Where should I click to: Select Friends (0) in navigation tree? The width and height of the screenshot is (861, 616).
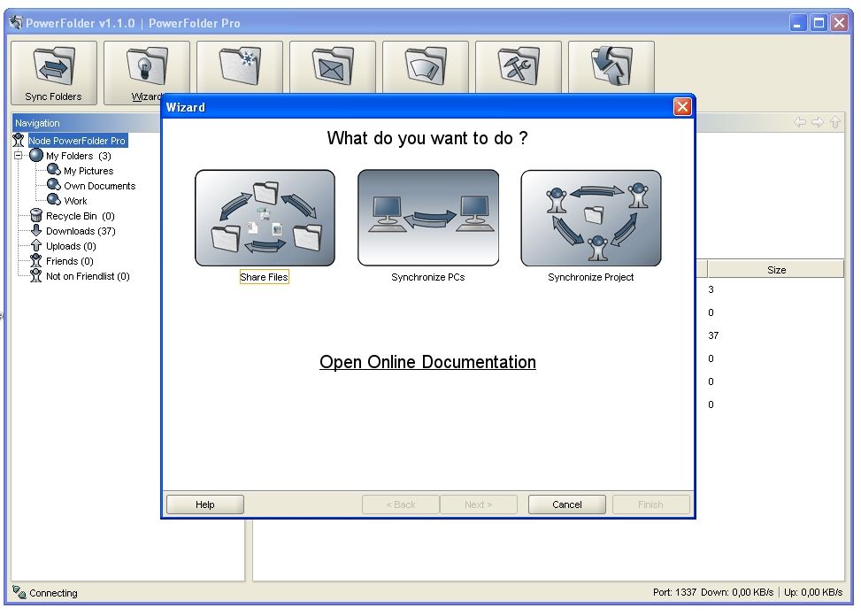pyautogui.click(x=69, y=261)
